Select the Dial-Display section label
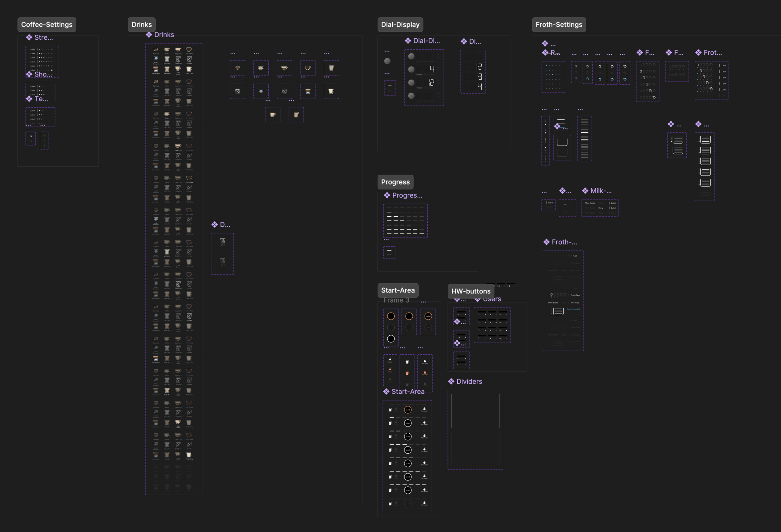Image resolution: width=781 pixels, height=532 pixels. point(400,25)
